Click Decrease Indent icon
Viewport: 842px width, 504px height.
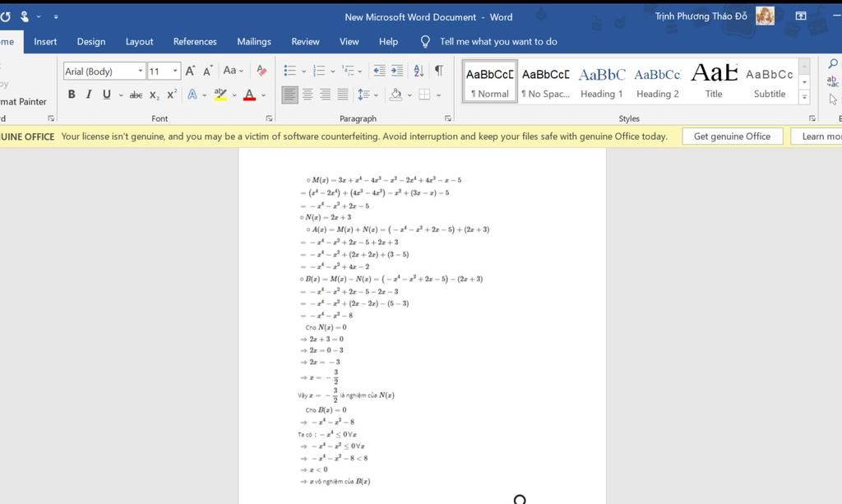click(379, 71)
